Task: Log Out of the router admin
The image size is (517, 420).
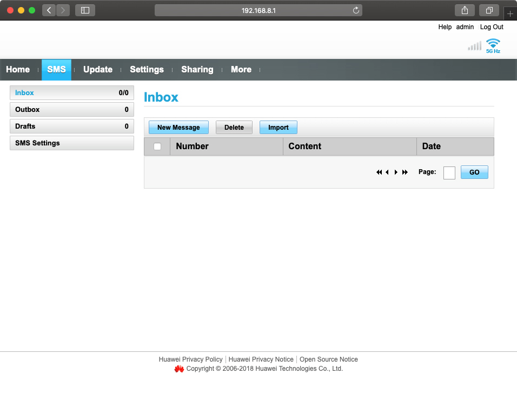Action: tap(492, 26)
